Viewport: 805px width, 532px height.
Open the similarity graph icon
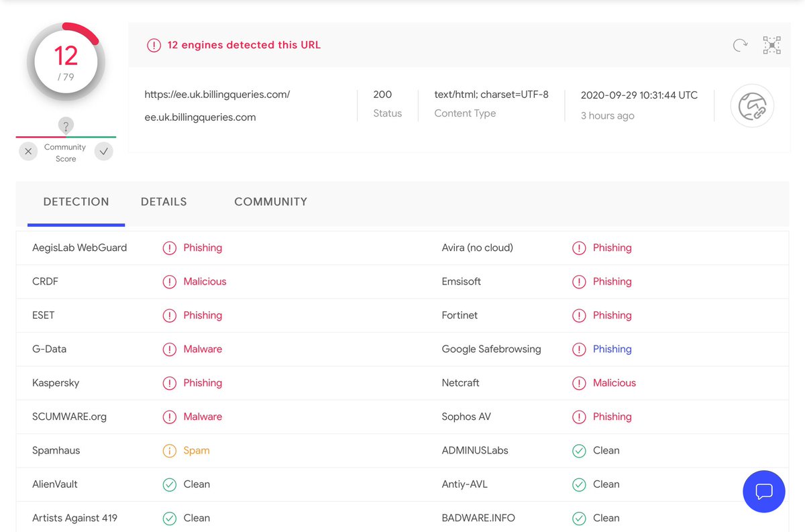coord(771,45)
